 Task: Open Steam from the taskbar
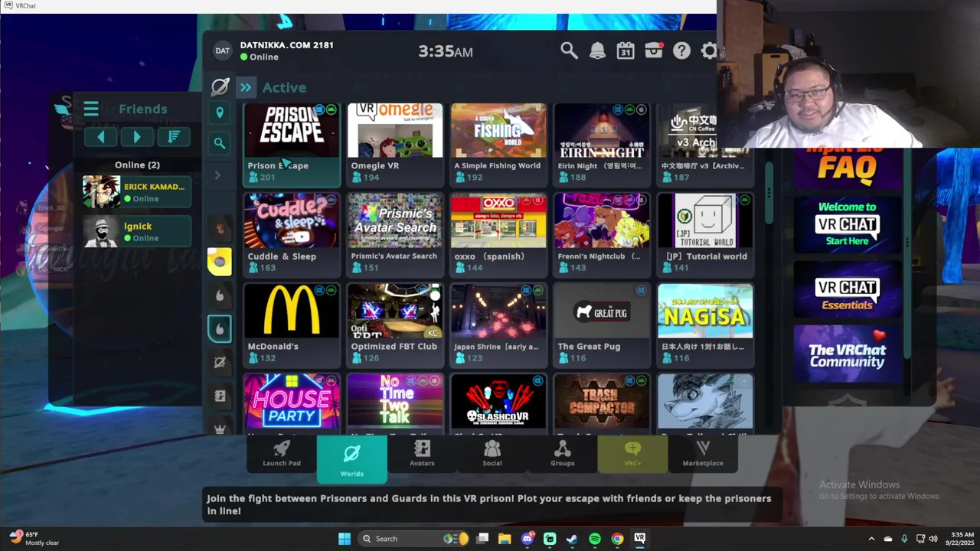(572, 539)
